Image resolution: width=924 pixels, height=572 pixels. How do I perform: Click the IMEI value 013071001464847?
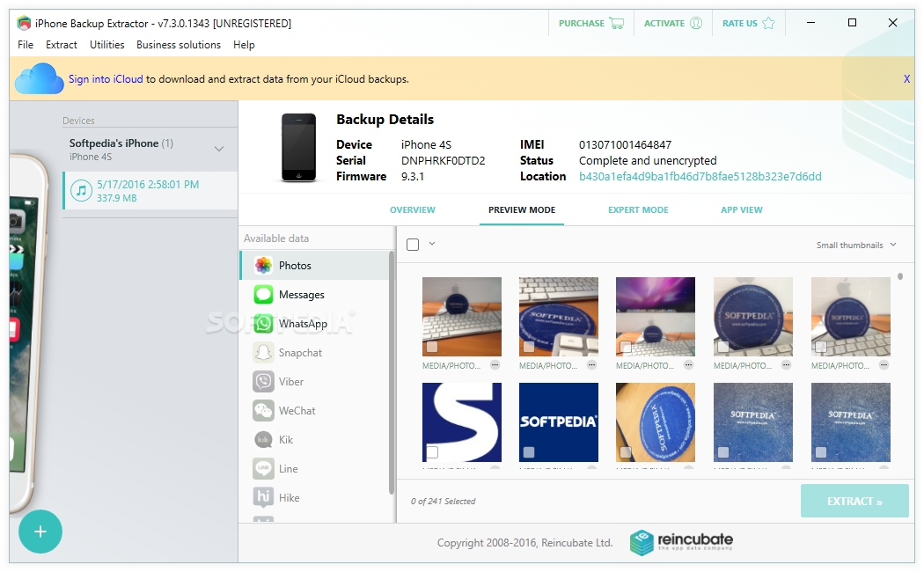point(625,145)
